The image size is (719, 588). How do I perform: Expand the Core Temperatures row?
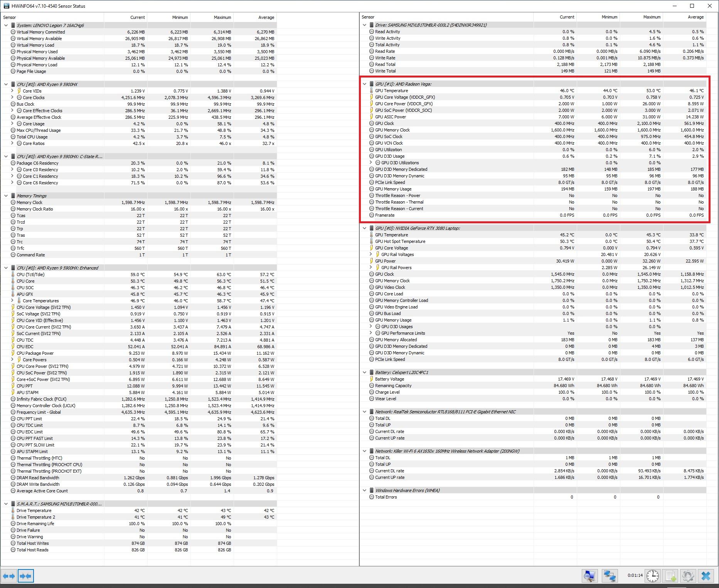click(x=12, y=301)
